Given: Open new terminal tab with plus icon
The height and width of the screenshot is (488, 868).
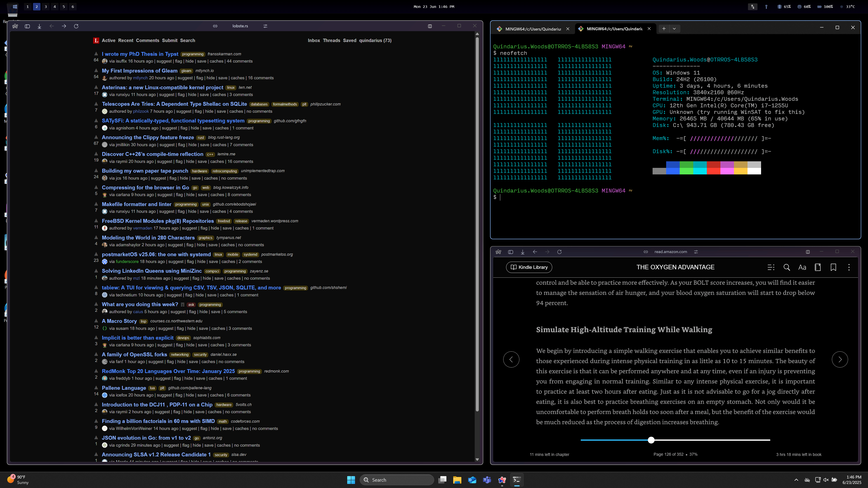Looking at the screenshot, I should point(663,29).
